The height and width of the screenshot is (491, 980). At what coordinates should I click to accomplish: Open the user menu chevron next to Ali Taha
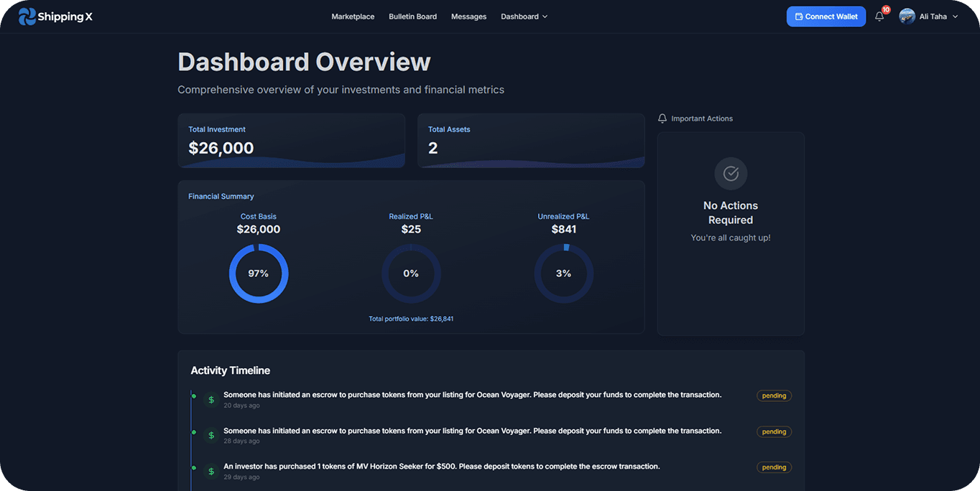pos(955,17)
